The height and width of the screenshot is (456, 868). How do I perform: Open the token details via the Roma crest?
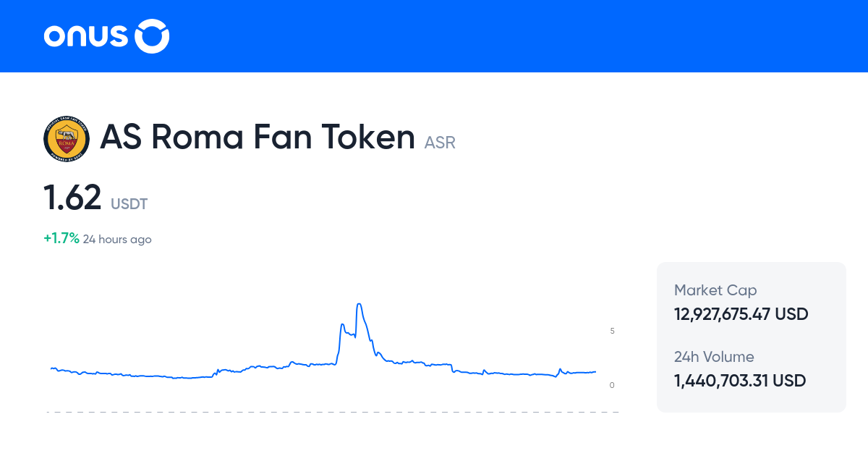[66, 138]
